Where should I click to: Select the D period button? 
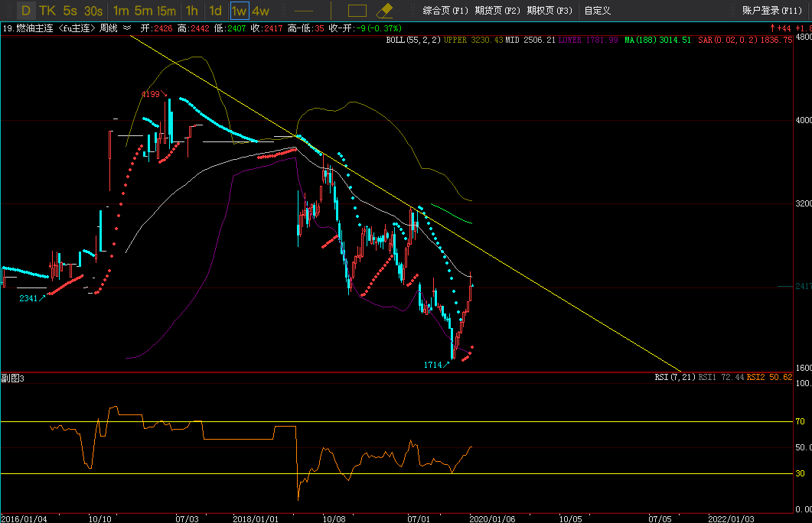click(25, 11)
